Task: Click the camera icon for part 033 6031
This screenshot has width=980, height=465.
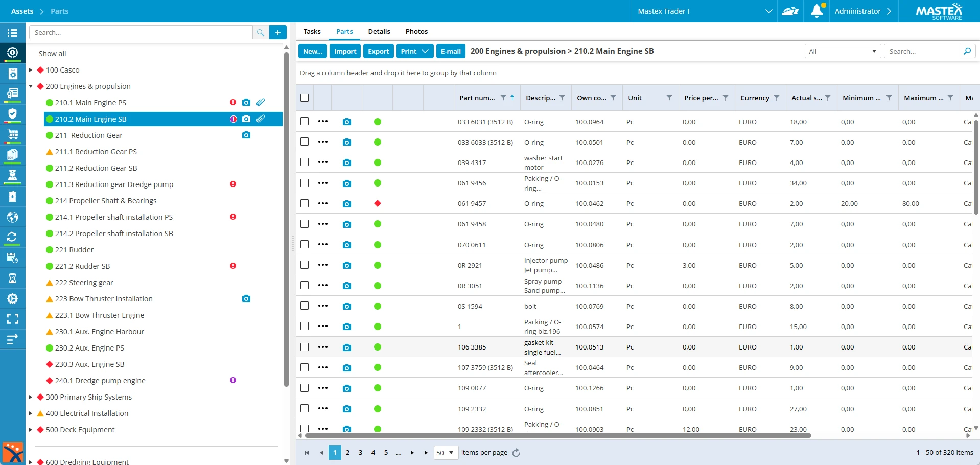Action: click(x=347, y=122)
